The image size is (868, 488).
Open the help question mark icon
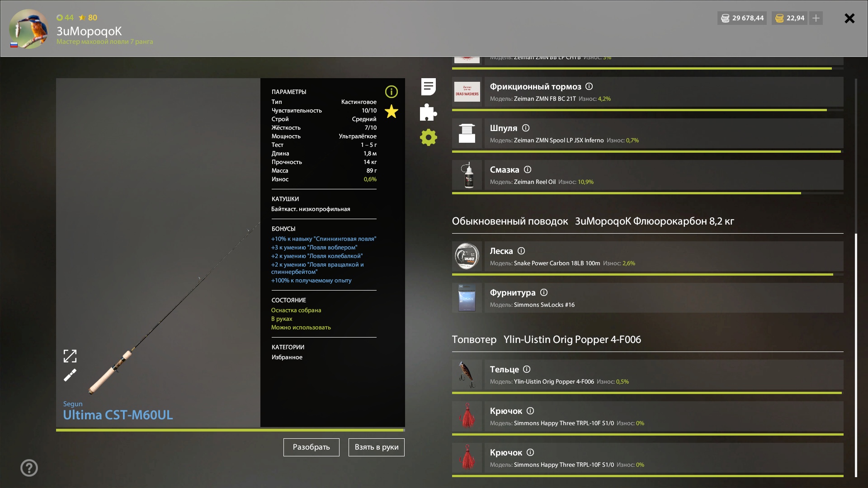tap(29, 468)
